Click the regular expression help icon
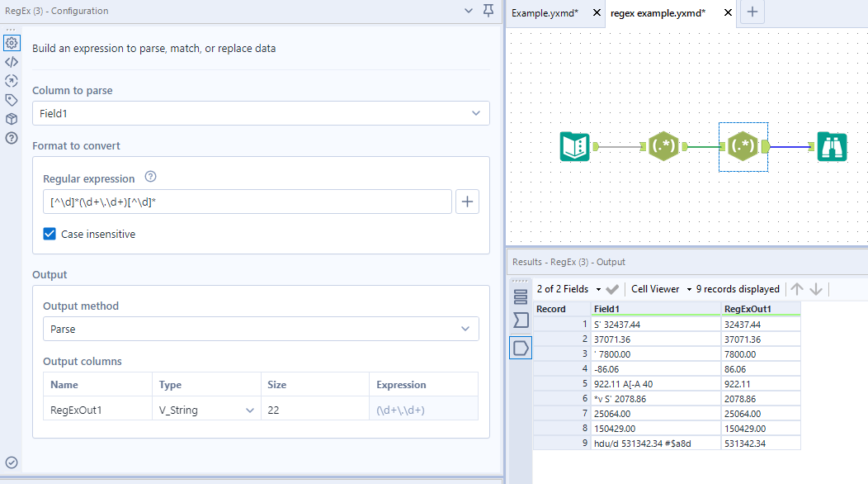The height and width of the screenshot is (484, 868). click(150, 178)
